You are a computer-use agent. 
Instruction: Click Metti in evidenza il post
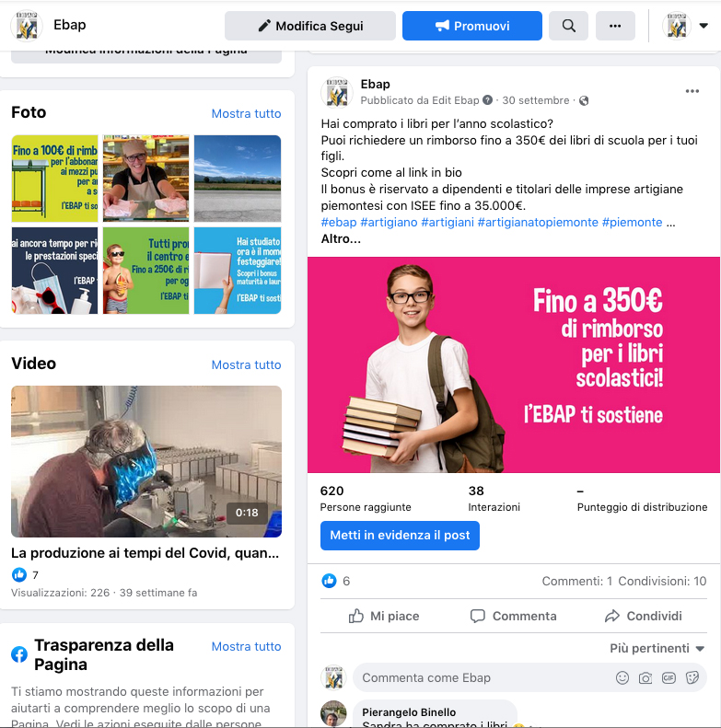click(400, 536)
